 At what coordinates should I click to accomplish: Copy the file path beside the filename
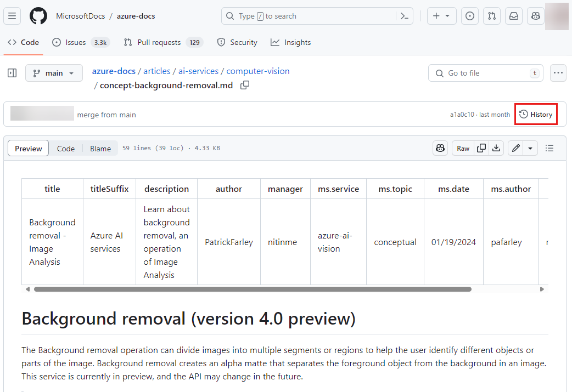pyautogui.click(x=245, y=85)
